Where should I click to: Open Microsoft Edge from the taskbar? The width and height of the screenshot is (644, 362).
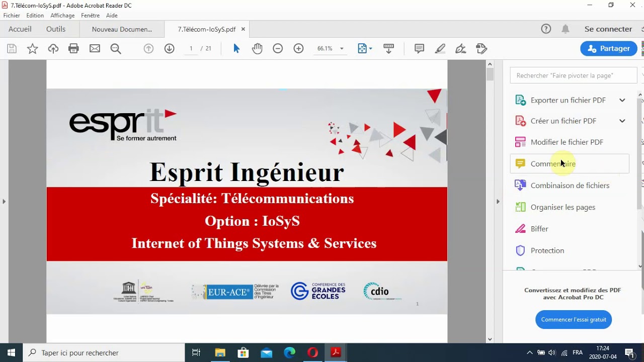pos(289,353)
